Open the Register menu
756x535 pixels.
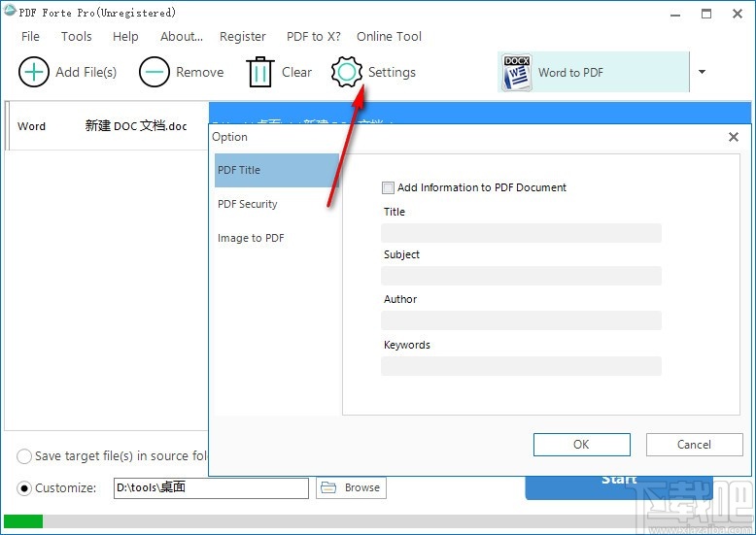click(x=243, y=36)
